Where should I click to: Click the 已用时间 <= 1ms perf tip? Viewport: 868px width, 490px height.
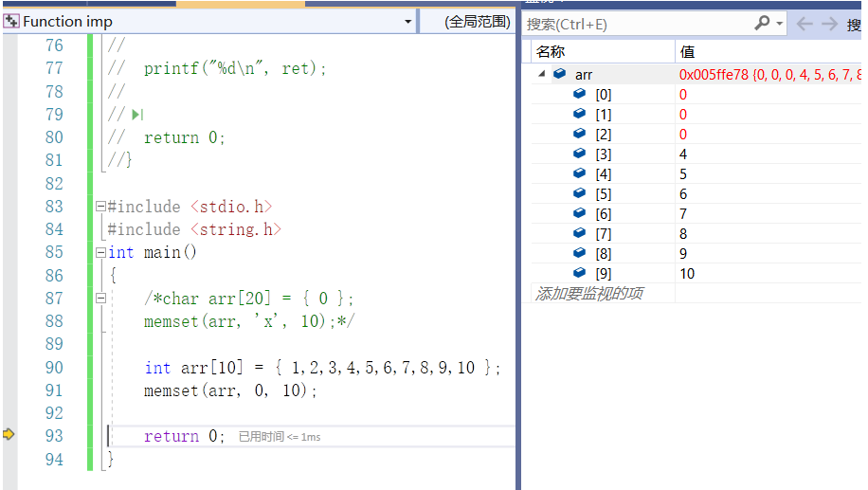point(280,437)
